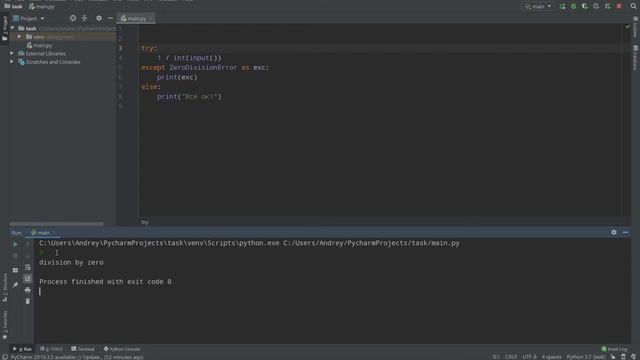Run main with coverage icon

585,7
